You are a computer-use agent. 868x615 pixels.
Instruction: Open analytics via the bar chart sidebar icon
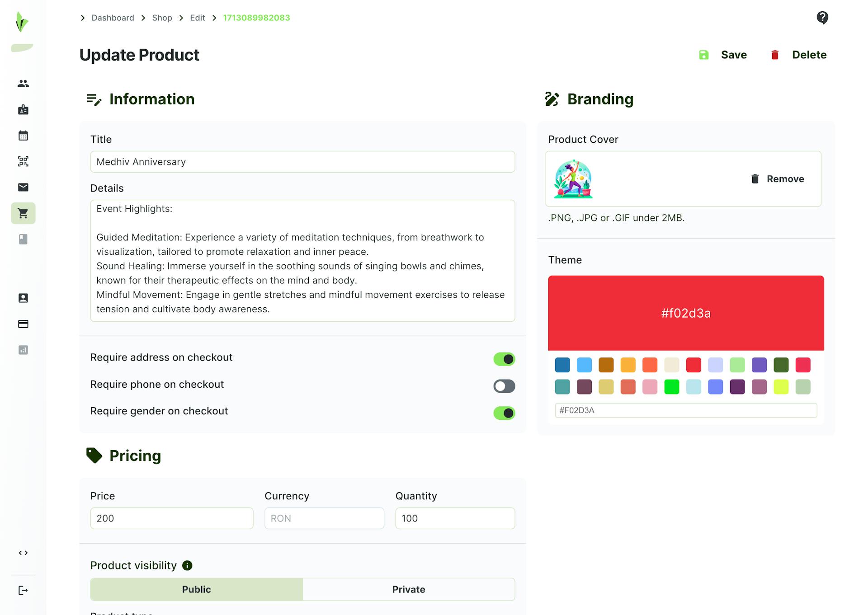point(23,350)
